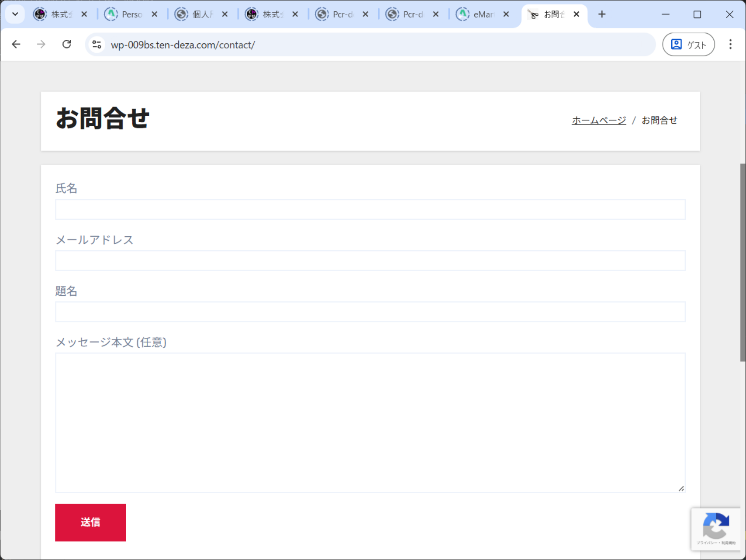This screenshot has height=560, width=746.
Task: Follow the ホームページ breadcrumb link
Action: click(598, 120)
